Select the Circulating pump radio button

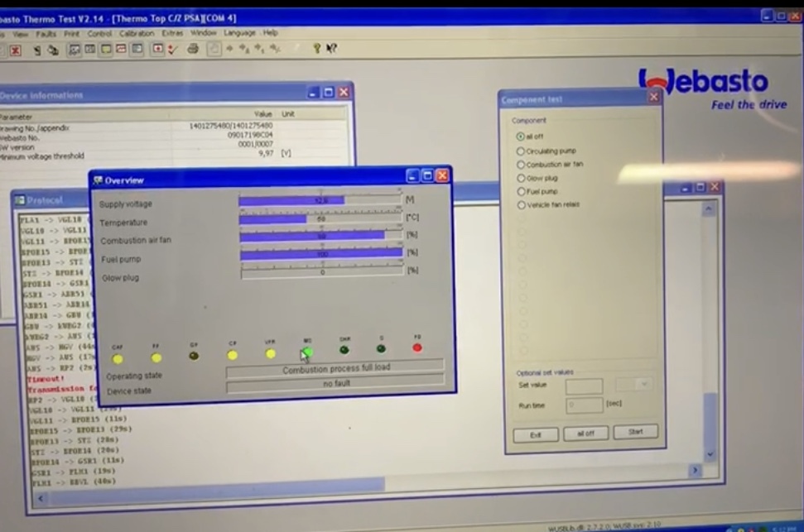(x=521, y=151)
